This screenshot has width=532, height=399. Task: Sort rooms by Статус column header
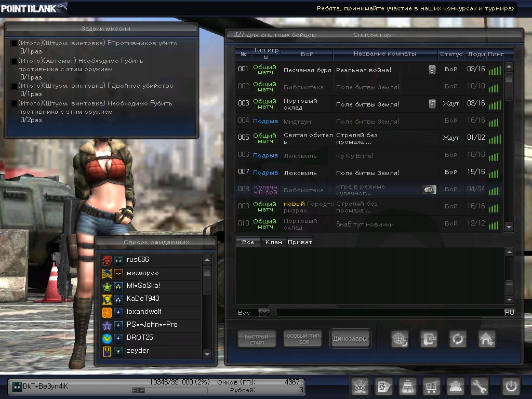click(451, 54)
